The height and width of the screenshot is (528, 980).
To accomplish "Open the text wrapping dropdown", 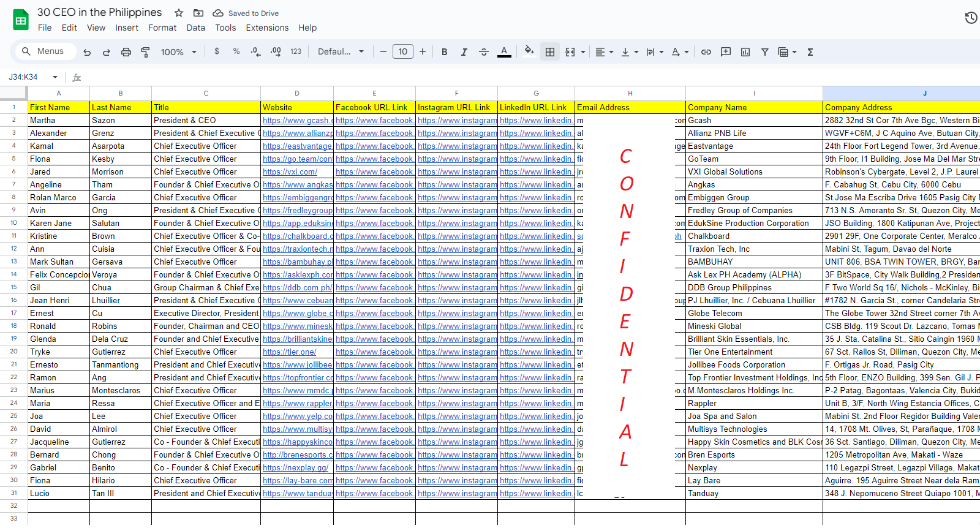I will tap(655, 52).
